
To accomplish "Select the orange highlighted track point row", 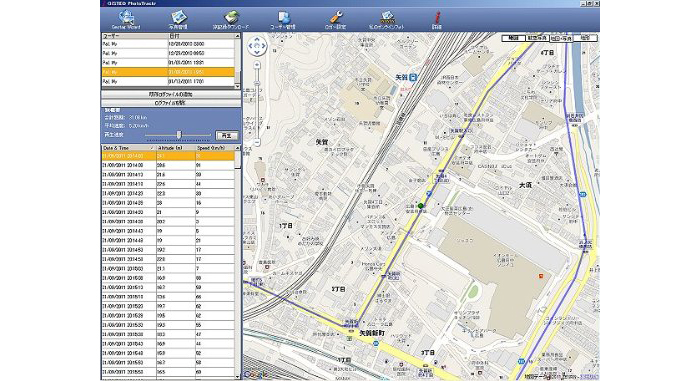I will pos(168,156).
